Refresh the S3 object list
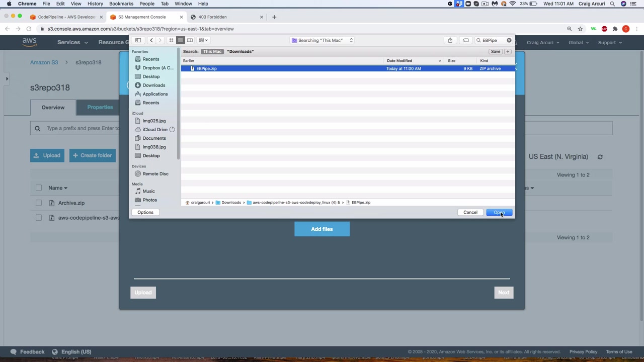Image resolution: width=644 pixels, height=362 pixels. point(600,157)
